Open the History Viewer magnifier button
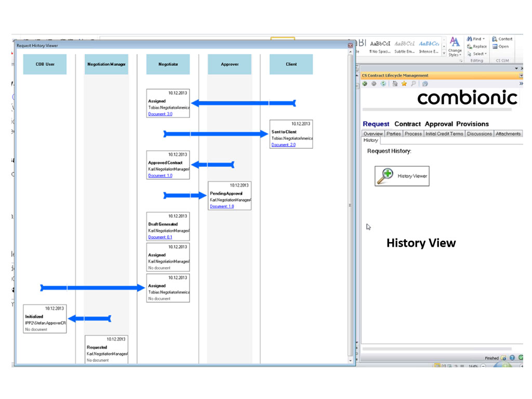This screenshot has width=532, height=399. (x=402, y=176)
